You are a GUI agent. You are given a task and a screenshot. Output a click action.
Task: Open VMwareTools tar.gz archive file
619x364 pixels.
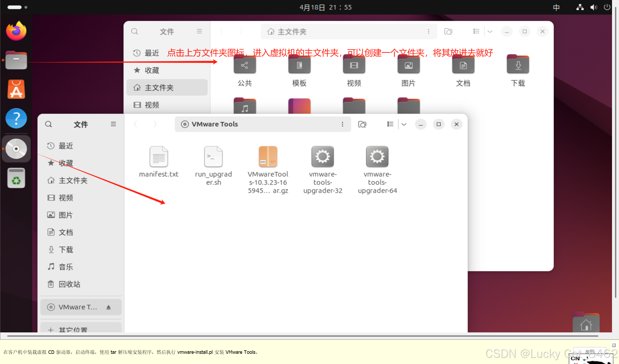point(268,157)
